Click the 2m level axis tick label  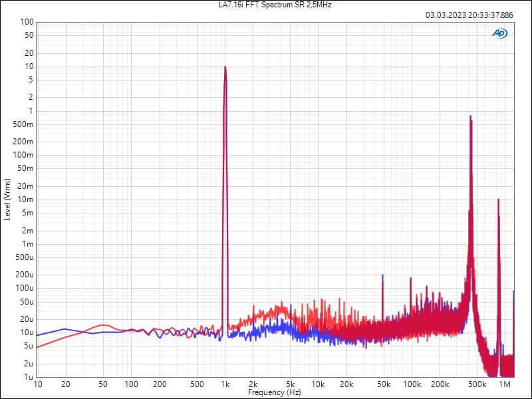point(28,230)
